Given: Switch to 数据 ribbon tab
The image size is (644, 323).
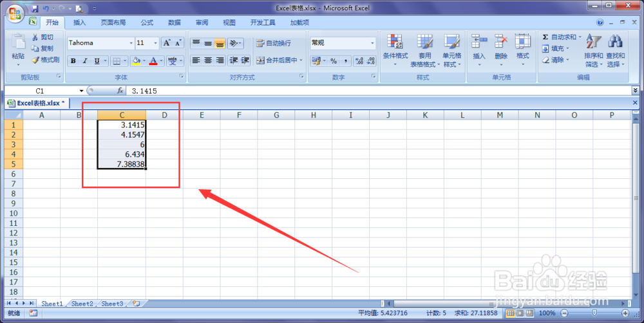Looking at the screenshot, I should (175, 23).
